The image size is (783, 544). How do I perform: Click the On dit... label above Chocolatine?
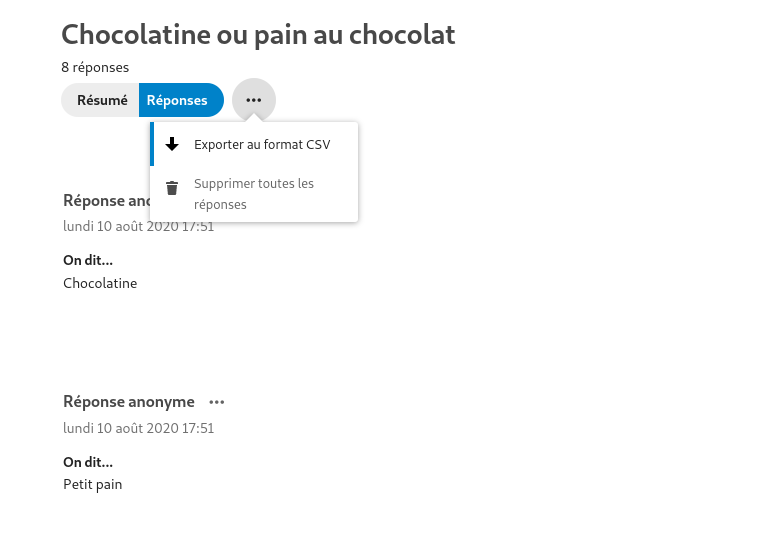tap(88, 260)
